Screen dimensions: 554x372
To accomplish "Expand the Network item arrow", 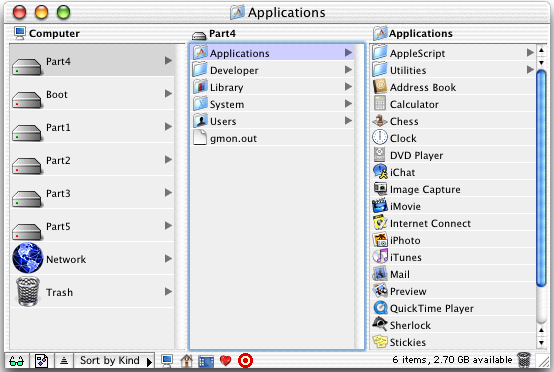I will 169,259.
